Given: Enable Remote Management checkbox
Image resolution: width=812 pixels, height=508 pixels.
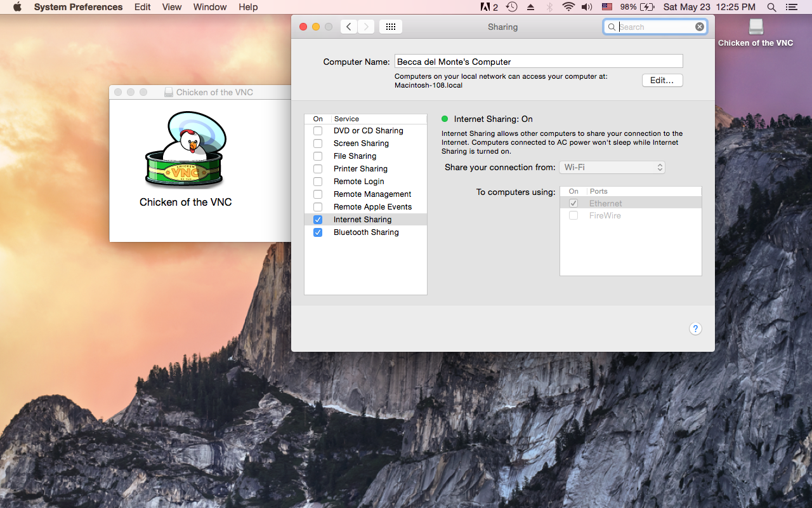Looking at the screenshot, I should tap(318, 194).
